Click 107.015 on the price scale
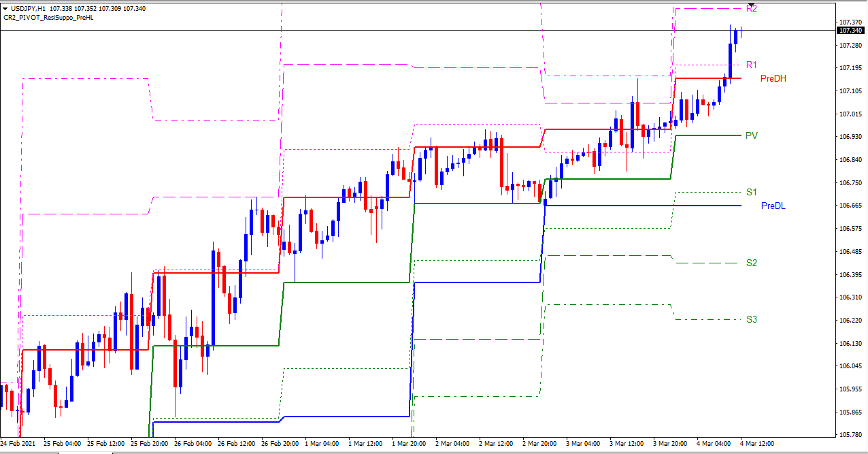The image size is (868, 454). [x=851, y=114]
